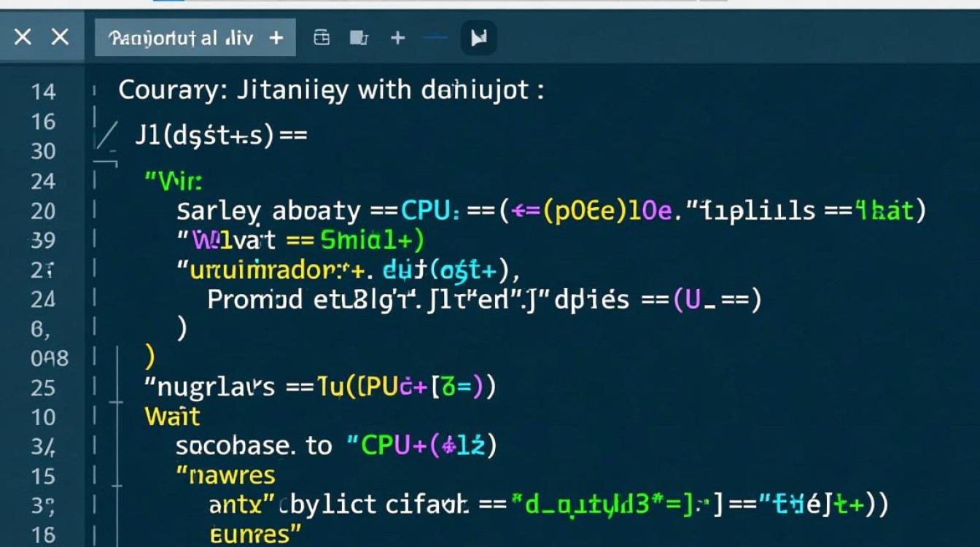
Task: Click the yellow "Wait" keyword in the code
Action: pos(172,417)
